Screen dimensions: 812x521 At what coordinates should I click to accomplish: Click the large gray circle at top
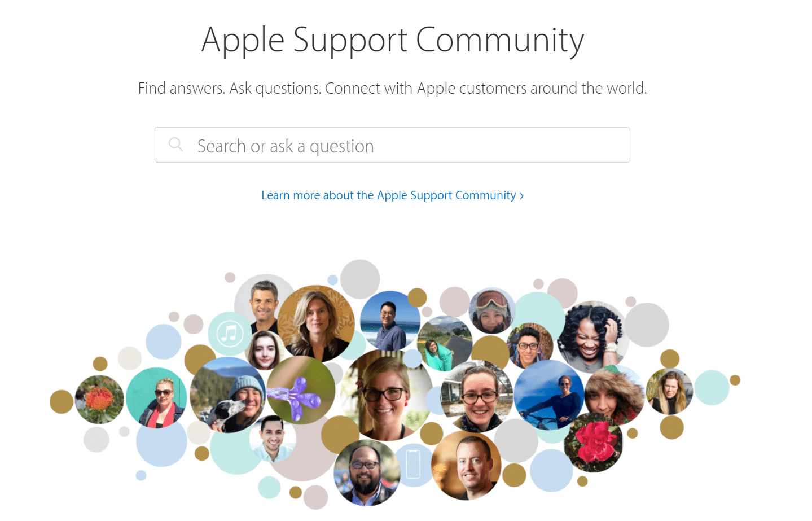360,279
